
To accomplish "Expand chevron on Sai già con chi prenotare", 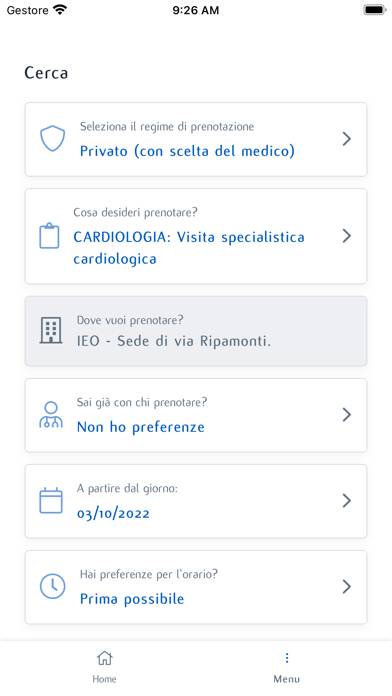I will pyautogui.click(x=347, y=415).
